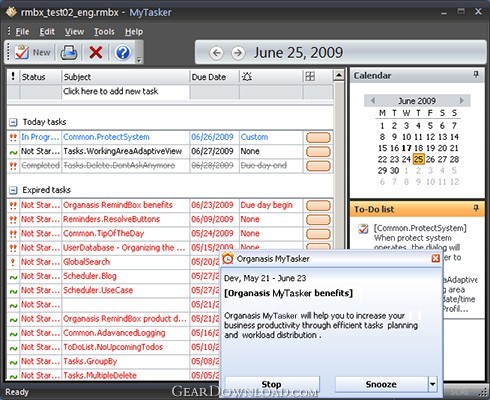
Task: Select the Tasks.MultipleDelete task
Action: (100, 375)
